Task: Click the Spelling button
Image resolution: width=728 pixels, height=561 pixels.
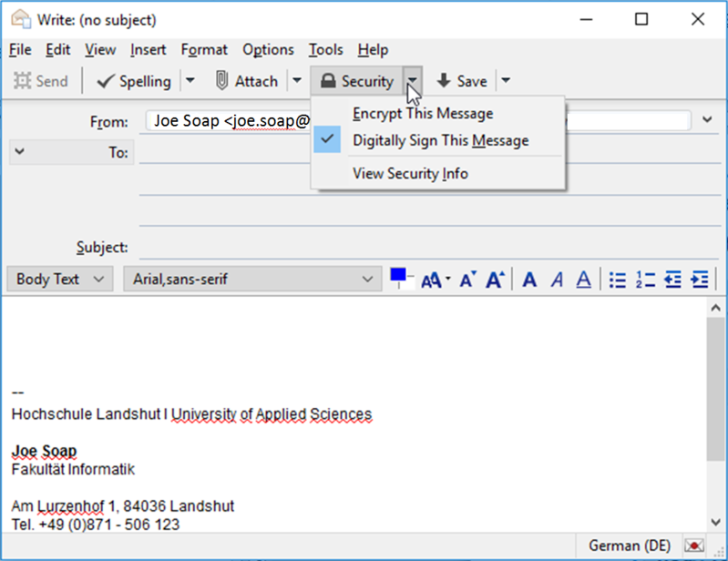Action: [x=133, y=81]
